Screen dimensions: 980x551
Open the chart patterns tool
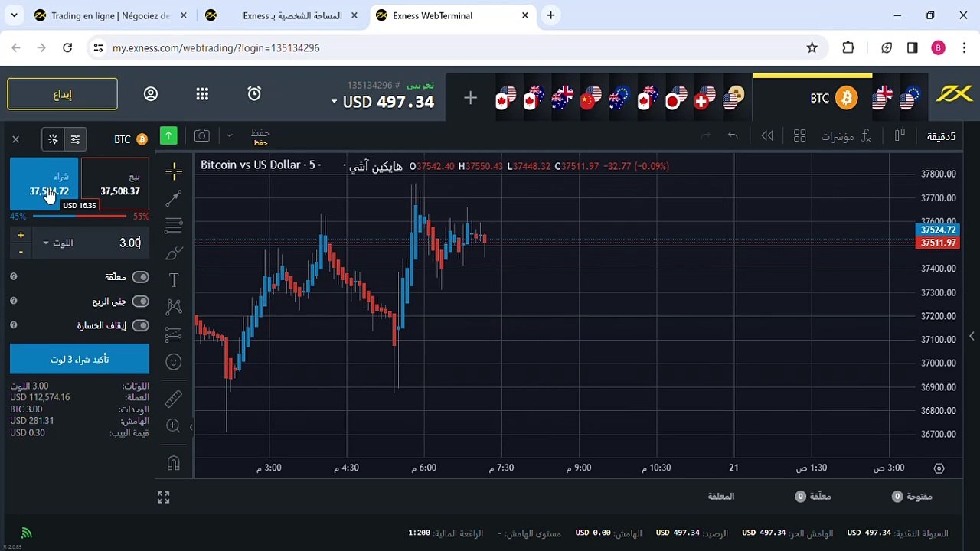point(174,307)
